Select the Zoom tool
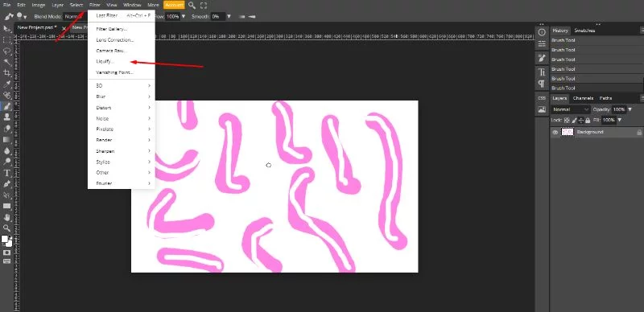Screen dimensions: 644x312 tap(7, 228)
